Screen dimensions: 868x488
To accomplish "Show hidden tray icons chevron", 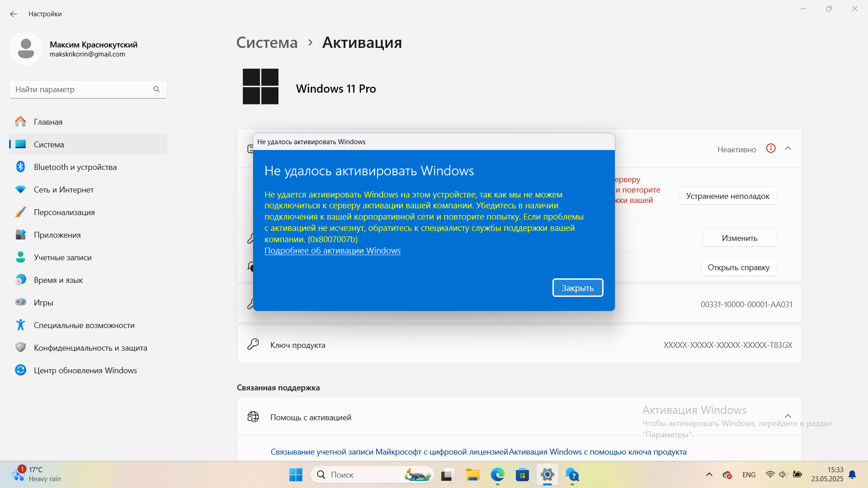I will coord(709,474).
